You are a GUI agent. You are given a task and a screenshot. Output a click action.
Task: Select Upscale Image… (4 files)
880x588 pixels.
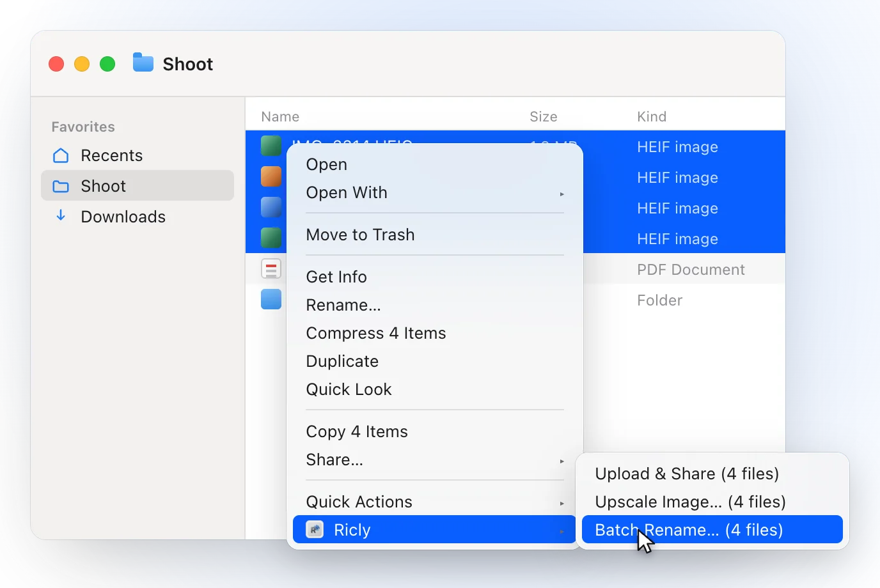coord(712,502)
